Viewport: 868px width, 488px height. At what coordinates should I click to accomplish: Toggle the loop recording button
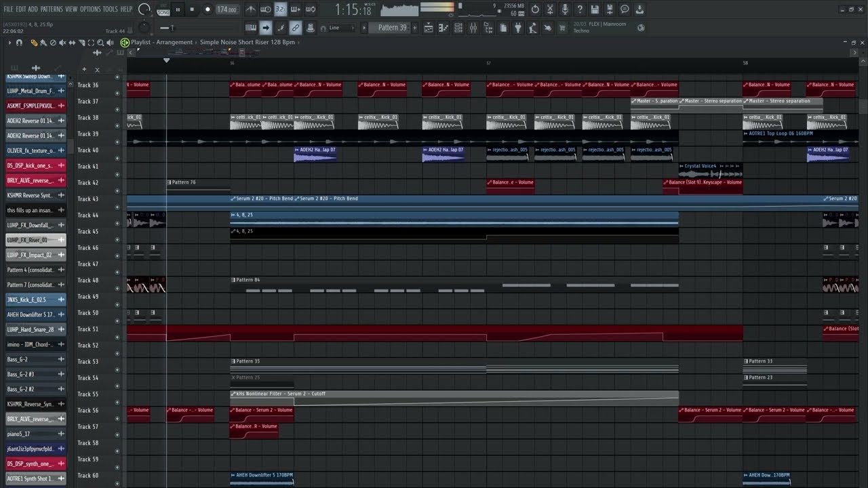[x=311, y=9]
